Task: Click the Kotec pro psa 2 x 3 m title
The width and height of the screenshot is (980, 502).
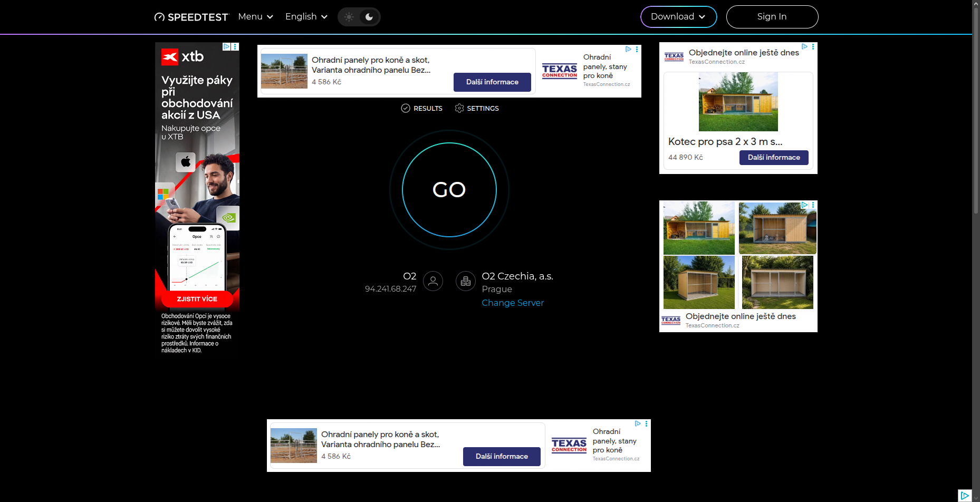Action: click(x=725, y=141)
